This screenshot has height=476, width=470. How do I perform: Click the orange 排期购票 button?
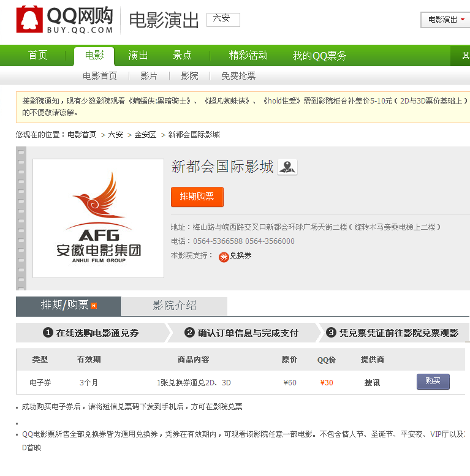[x=197, y=197]
